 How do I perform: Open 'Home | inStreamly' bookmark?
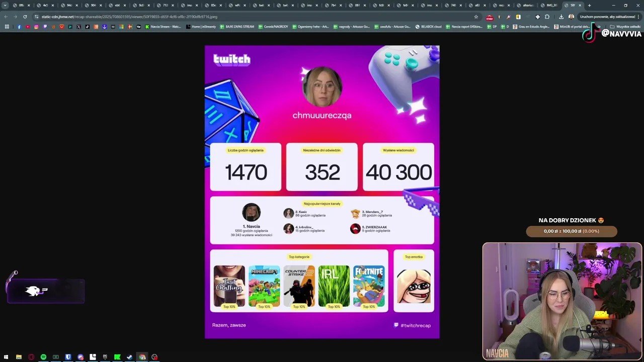[x=201, y=27]
